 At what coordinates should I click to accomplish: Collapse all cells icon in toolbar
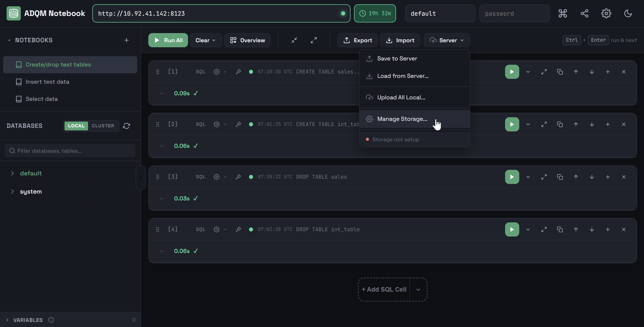(294, 40)
